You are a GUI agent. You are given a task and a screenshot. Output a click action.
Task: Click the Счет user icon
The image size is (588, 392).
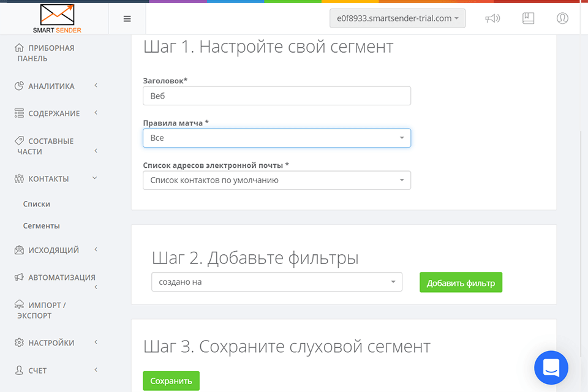pos(19,370)
